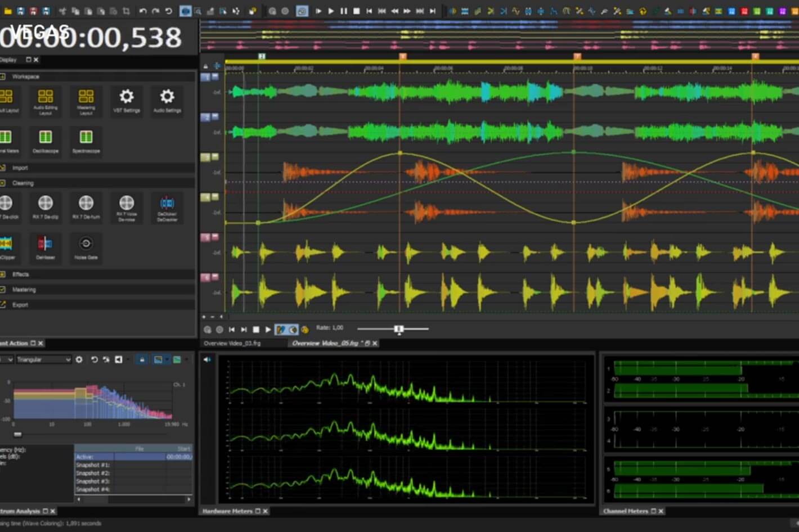Select the Active row in snapshot table
This screenshot has width=799, height=532.
tap(133, 457)
